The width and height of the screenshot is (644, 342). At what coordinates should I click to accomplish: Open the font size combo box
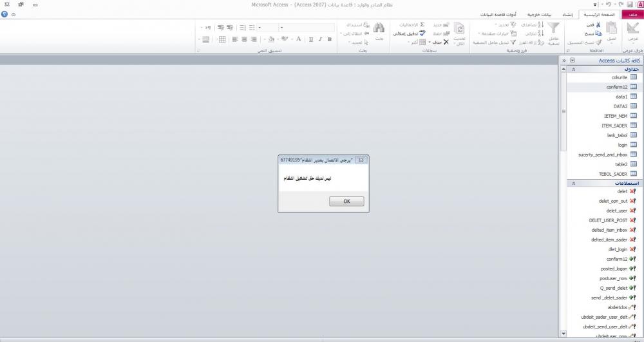coord(268,28)
